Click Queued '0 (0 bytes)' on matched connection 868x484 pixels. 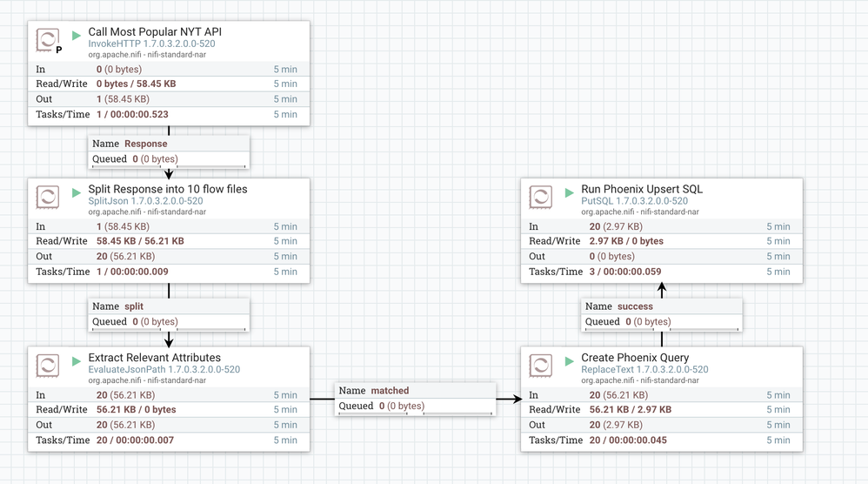[x=402, y=406]
